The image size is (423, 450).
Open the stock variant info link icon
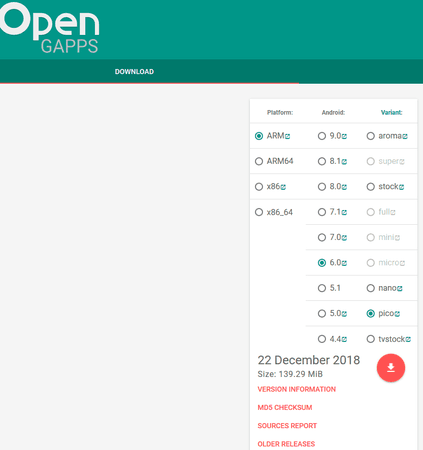pos(401,187)
